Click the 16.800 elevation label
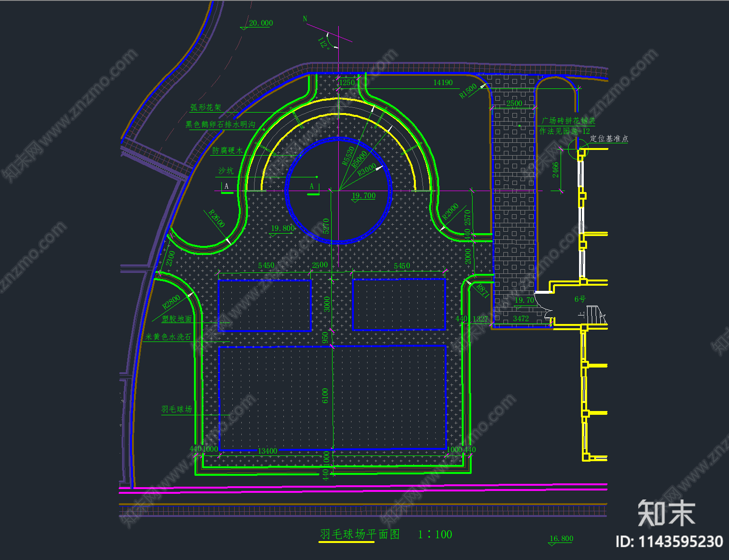Viewport: 729px width, 560px height. point(562,539)
